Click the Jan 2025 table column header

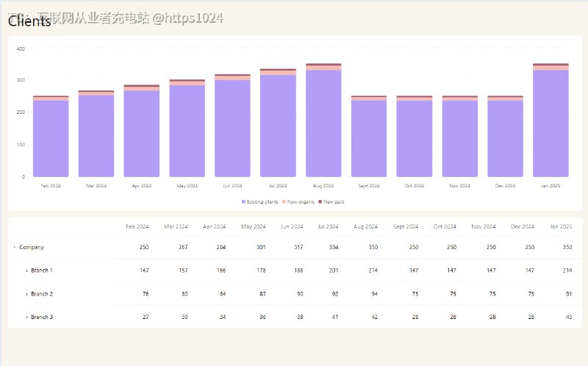tap(561, 226)
